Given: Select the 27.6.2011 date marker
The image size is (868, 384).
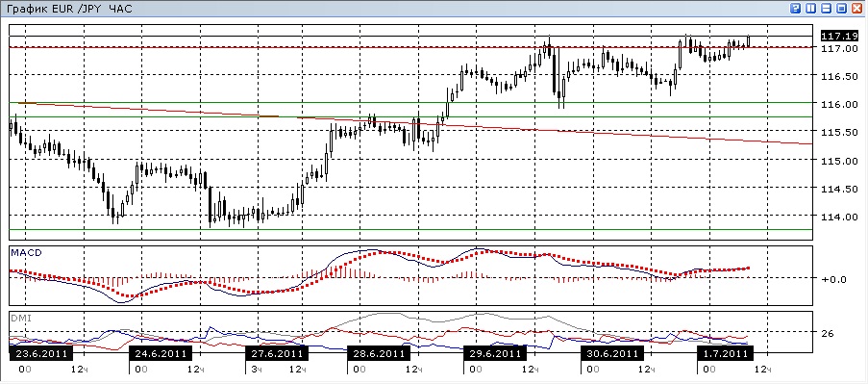Looking at the screenshot, I should click(276, 353).
